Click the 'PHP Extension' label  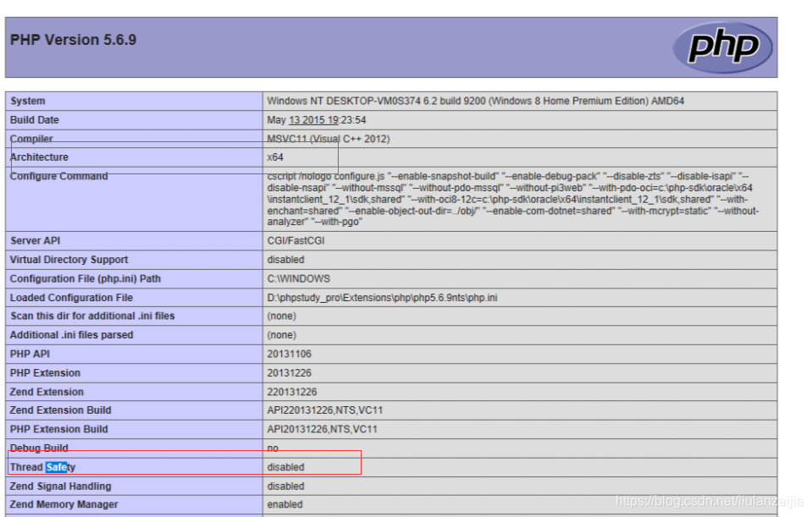click(45, 373)
